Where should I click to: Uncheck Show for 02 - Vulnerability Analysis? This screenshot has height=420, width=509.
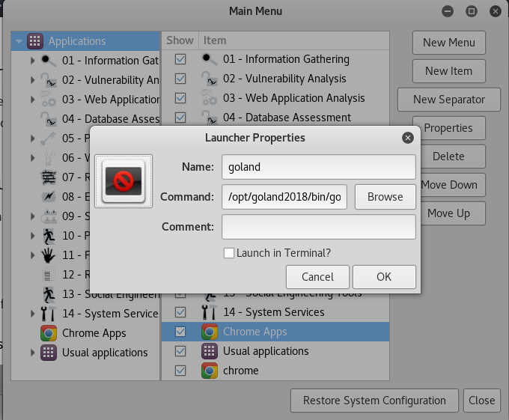tap(180, 79)
